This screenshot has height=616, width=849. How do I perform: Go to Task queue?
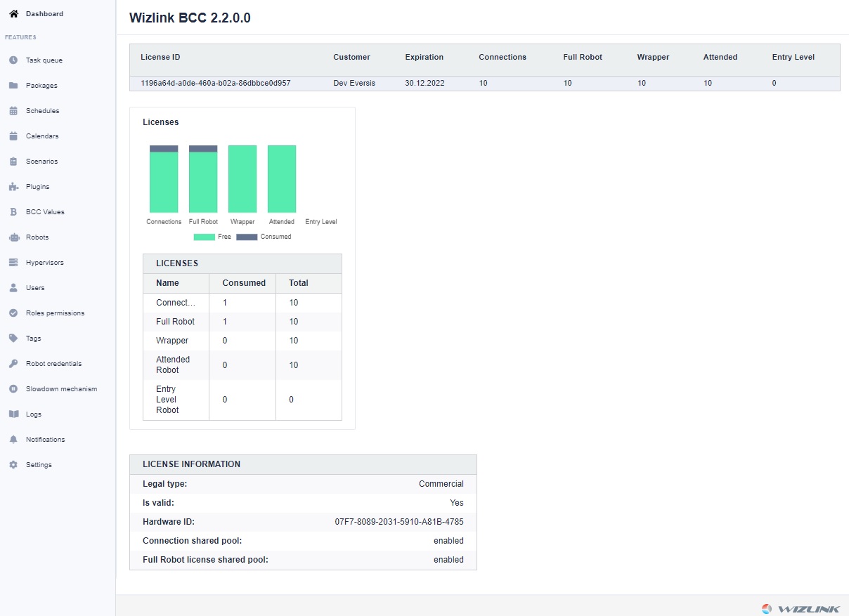(x=44, y=60)
